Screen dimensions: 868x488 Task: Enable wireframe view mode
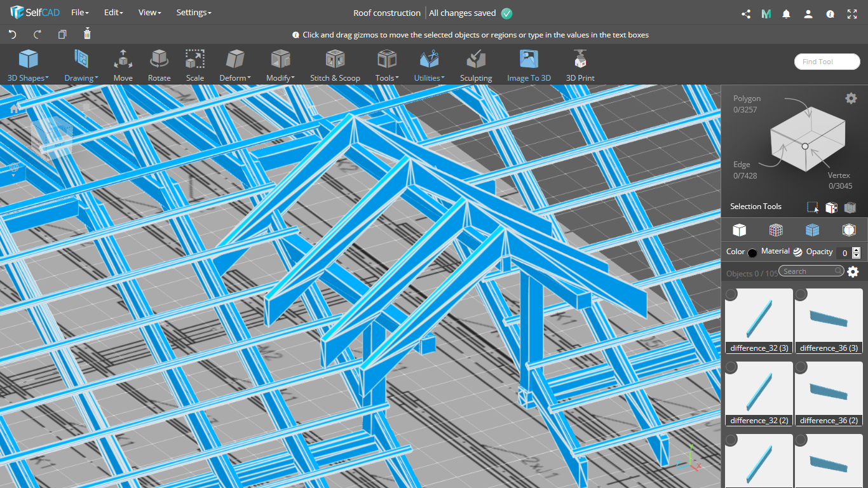775,230
